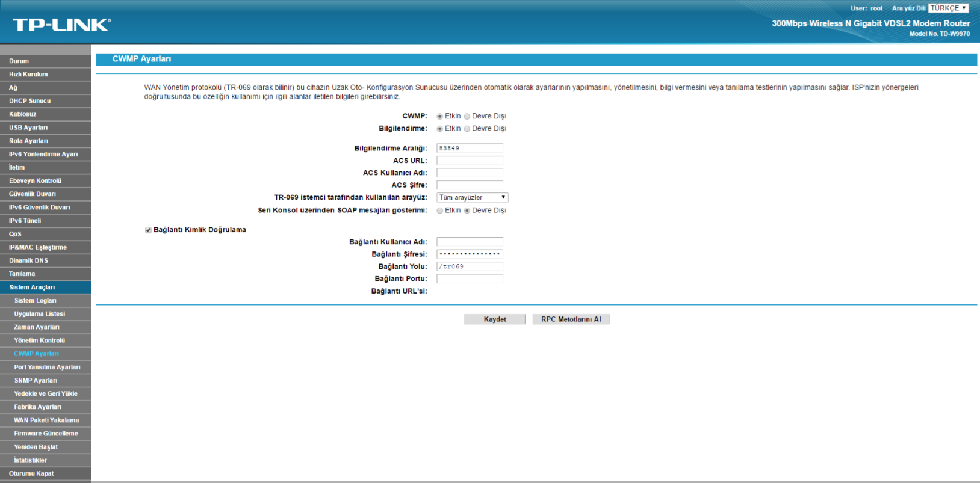Screen dimensions: 980x483
Task: Open Sistem Logları submenu
Action: pos(45,300)
